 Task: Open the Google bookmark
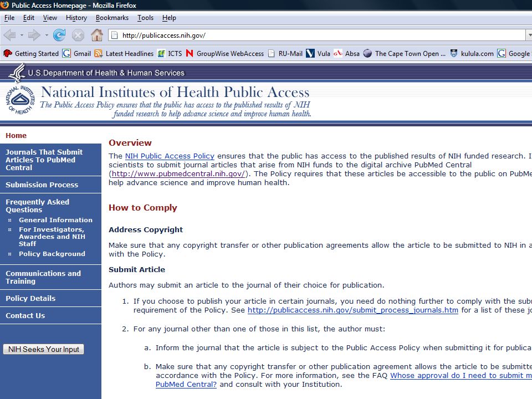(514, 54)
